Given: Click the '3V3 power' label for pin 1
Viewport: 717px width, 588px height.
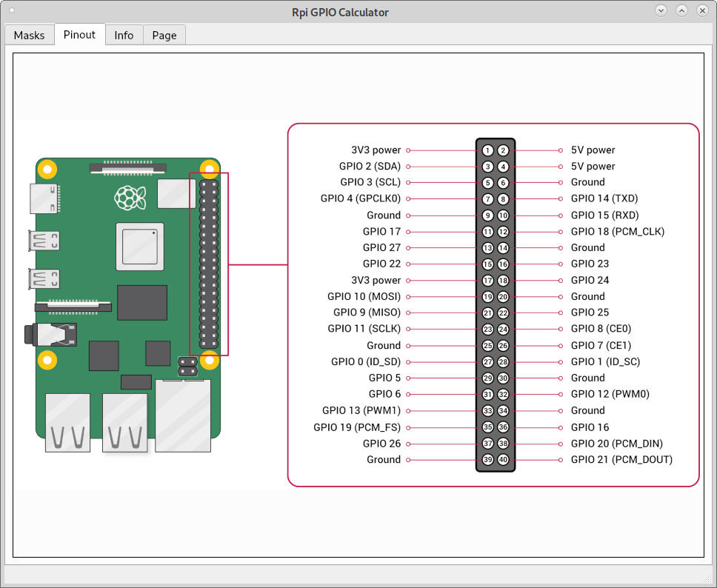Looking at the screenshot, I should (376, 150).
